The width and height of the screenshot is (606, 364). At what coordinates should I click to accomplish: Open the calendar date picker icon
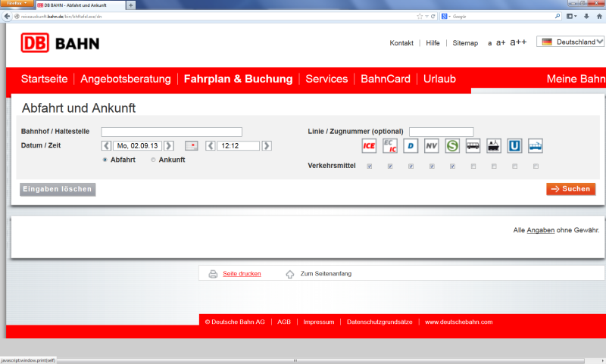click(x=192, y=145)
